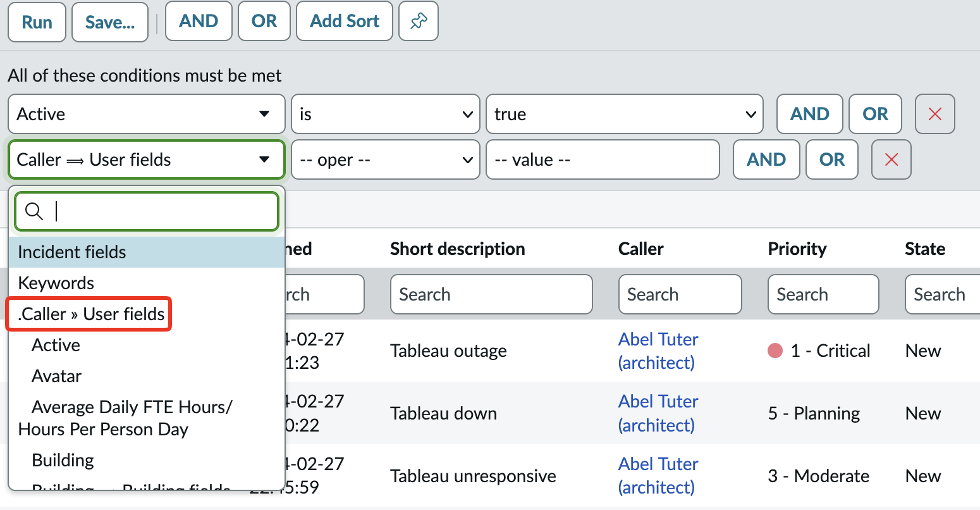Click the Short description search box
Viewport: 980px width, 510px height.
[x=491, y=294]
